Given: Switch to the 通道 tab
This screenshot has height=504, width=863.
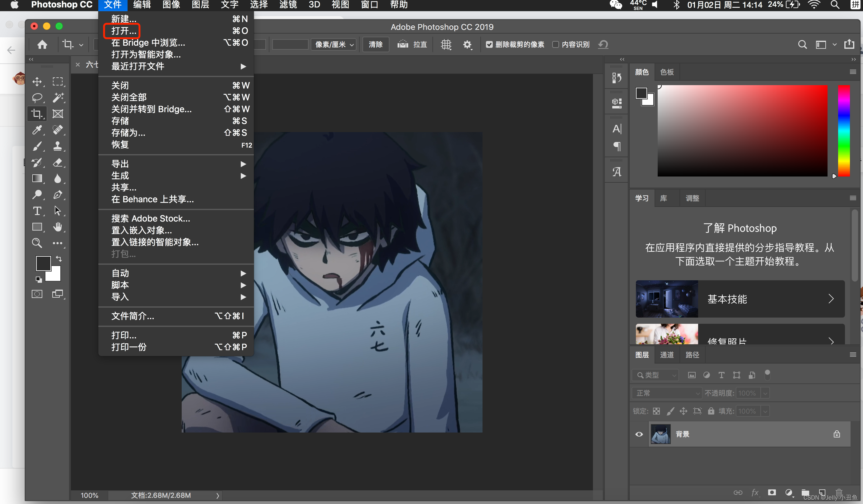Looking at the screenshot, I should pyautogui.click(x=667, y=355).
